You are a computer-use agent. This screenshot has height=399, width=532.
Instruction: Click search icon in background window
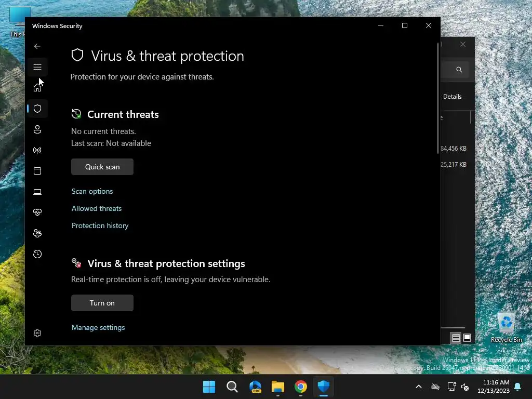point(459,70)
